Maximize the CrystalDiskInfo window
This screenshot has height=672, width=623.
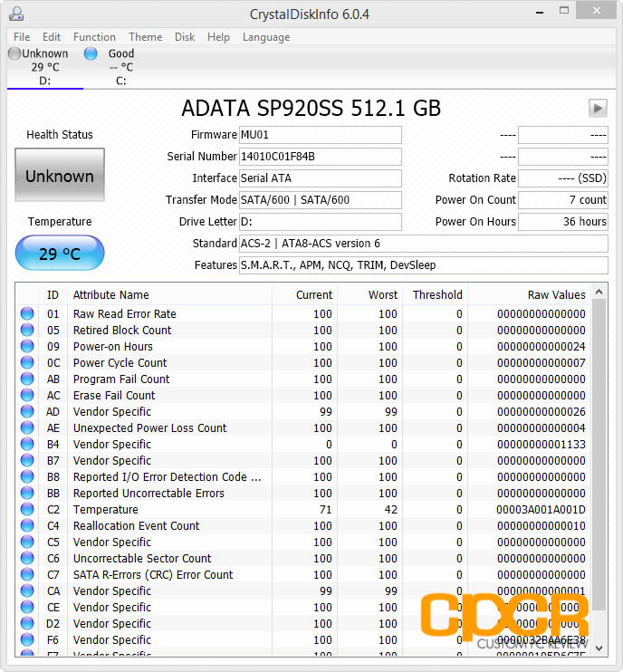point(564,10)
